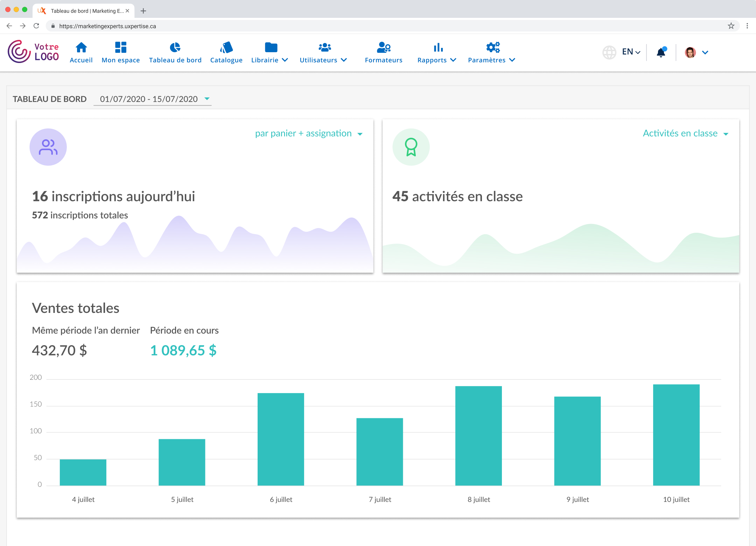Click the purple inscriptions users icon
The width and height of the screenshot is (756, 546).
click(x=48, y=147)
